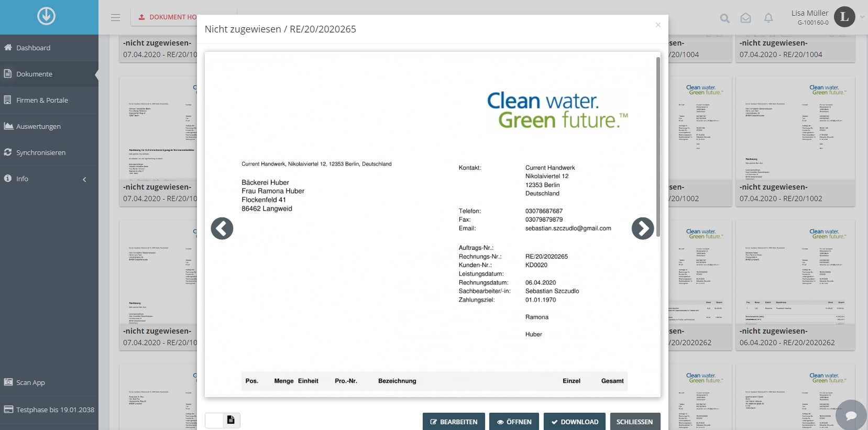Go to next document with right arrow

tap(643, 228)
